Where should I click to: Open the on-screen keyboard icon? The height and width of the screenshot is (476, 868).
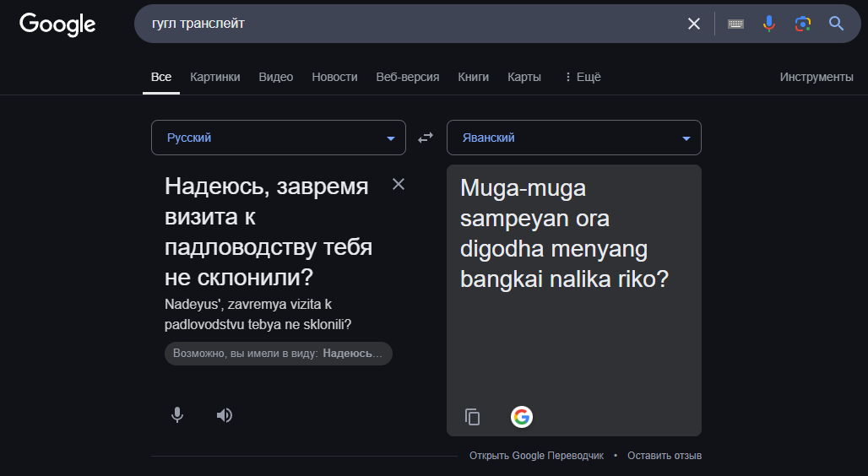735,24
